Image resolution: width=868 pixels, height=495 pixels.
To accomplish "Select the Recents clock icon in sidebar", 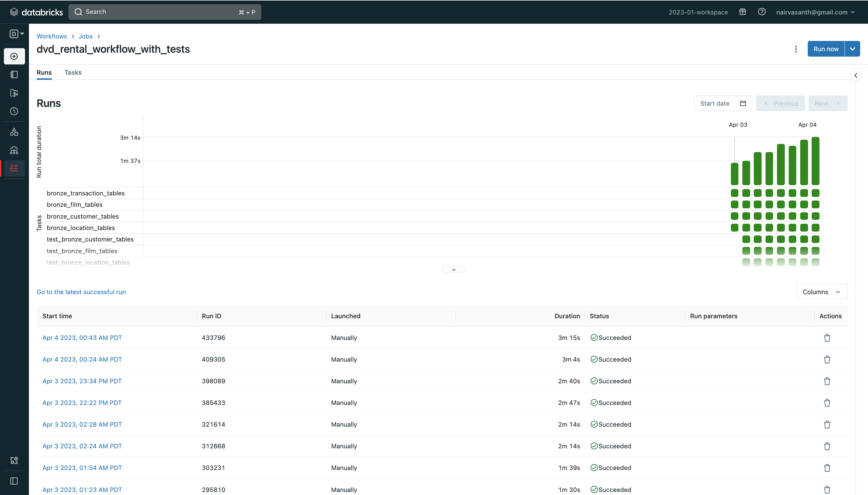I will coord(14,111).
